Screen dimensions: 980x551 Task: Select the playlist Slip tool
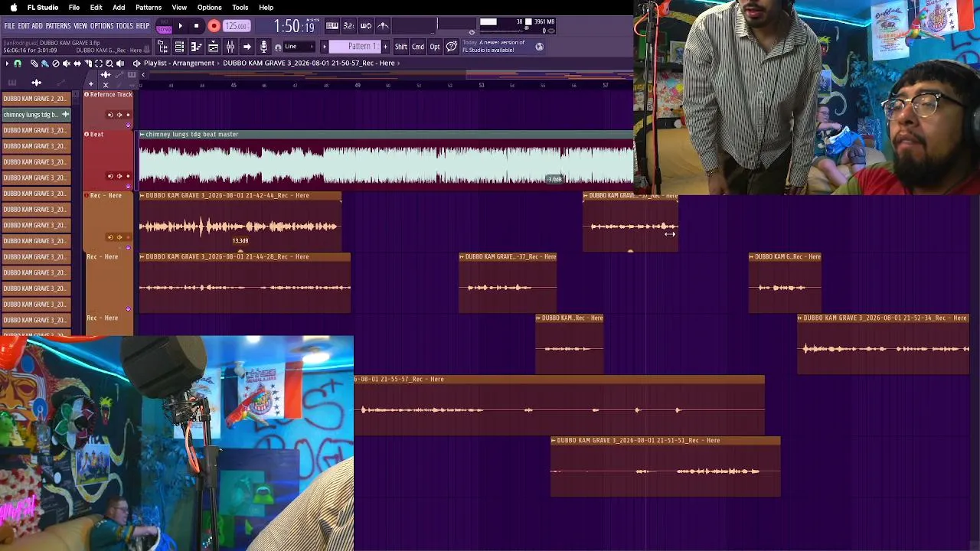[77, 64]
